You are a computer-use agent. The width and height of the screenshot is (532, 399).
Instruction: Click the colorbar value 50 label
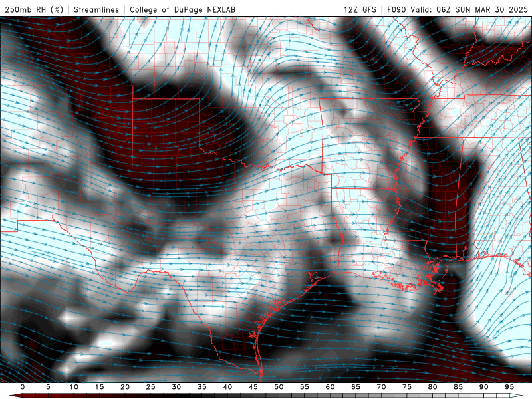[279, 387]
